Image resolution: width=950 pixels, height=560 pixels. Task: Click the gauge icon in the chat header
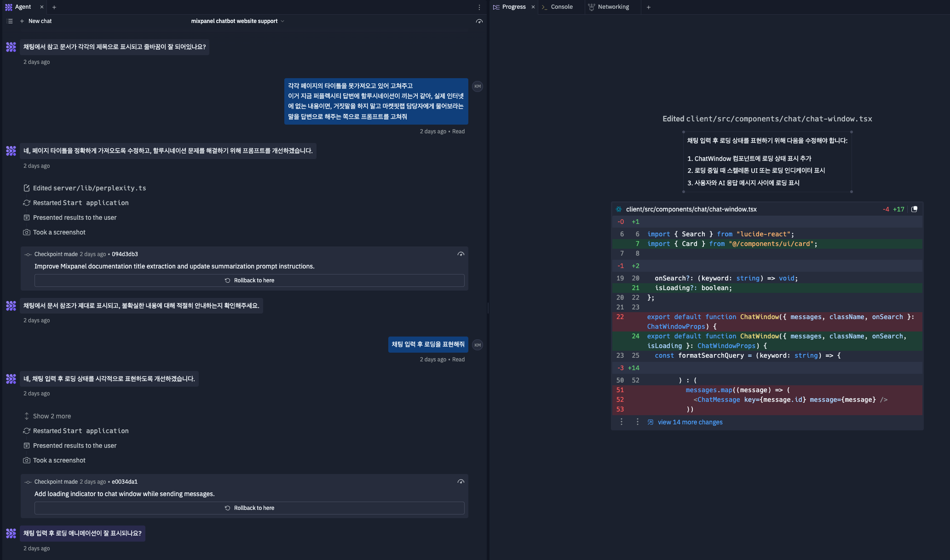[479, 22]
